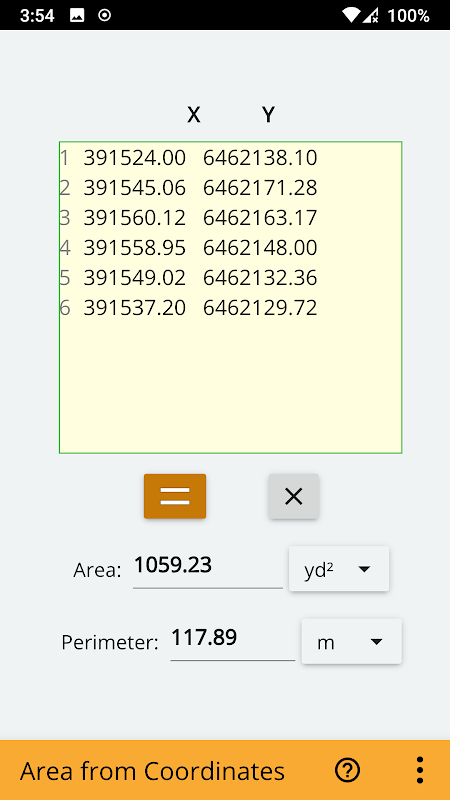
Task: Tap the image notification icon in status bar
Action: (77, 16)
